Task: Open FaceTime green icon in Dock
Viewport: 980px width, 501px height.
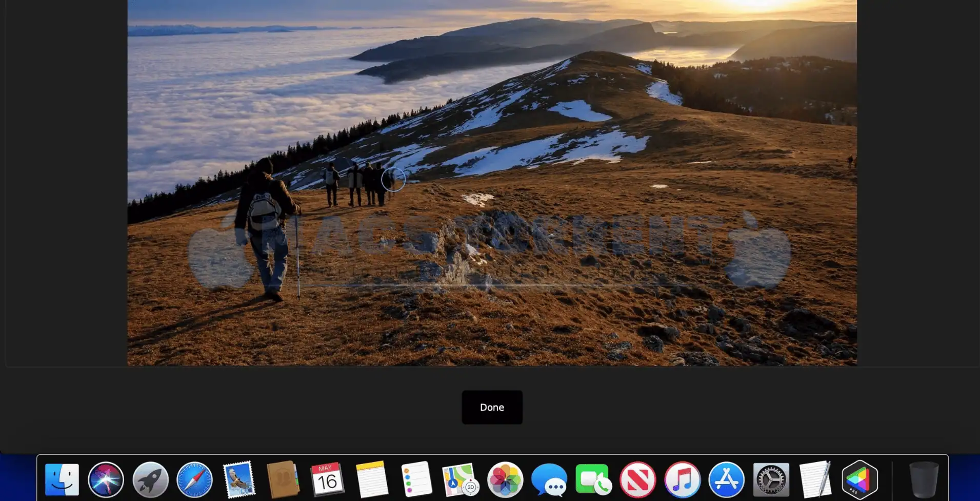Action: click(x=593, y=480)
